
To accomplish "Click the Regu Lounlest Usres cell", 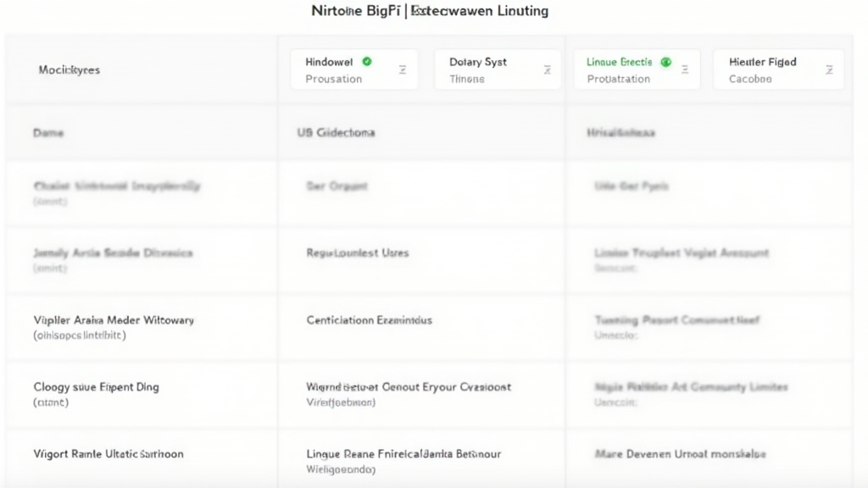I will click(357, 252).
